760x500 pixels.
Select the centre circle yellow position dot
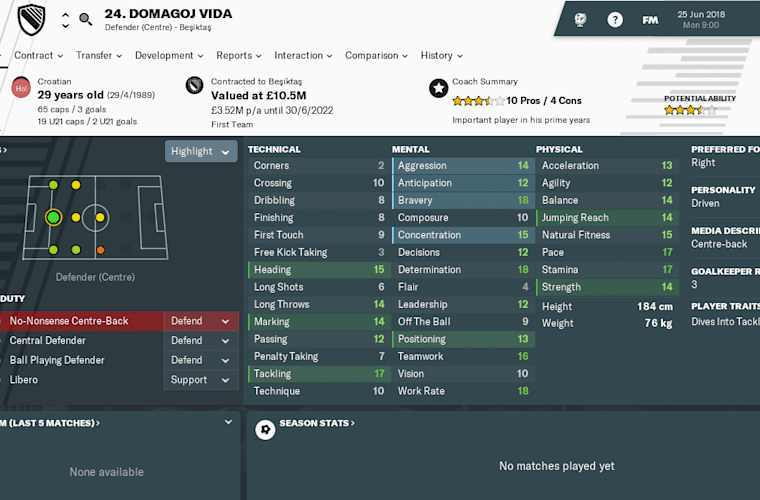pos(100,218)
